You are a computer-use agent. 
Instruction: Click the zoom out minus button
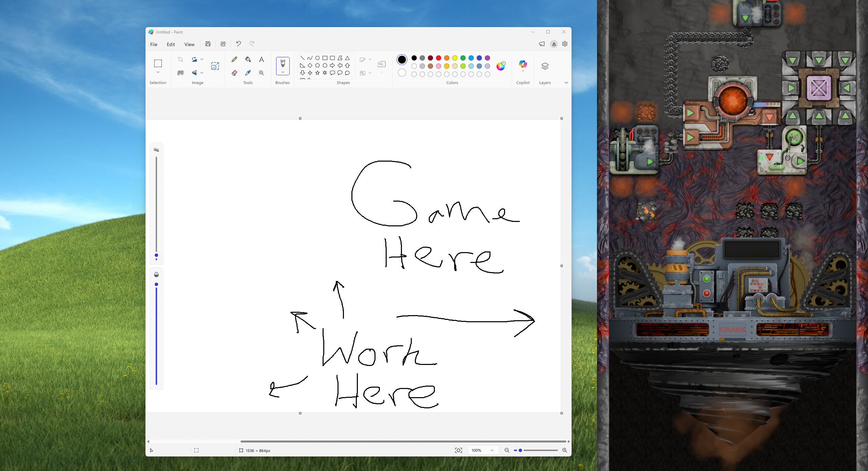point(507,450)
